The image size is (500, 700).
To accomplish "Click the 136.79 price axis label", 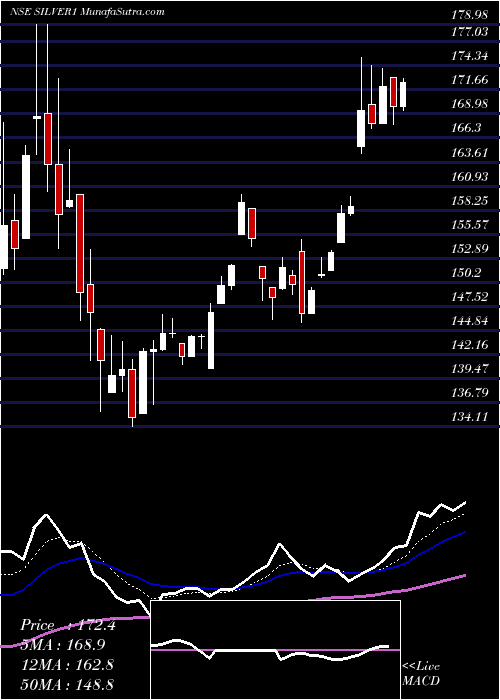I will tap(469, 393).
